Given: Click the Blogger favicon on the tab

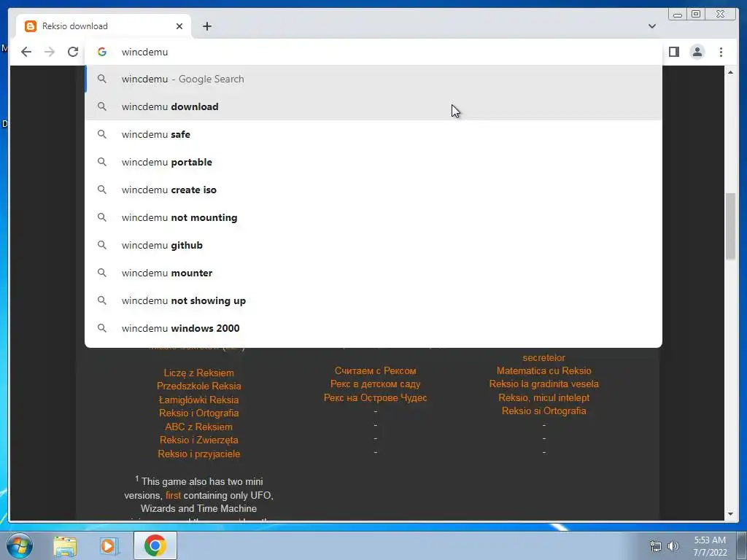Looking at the screenshot, I should pos(31,26).
